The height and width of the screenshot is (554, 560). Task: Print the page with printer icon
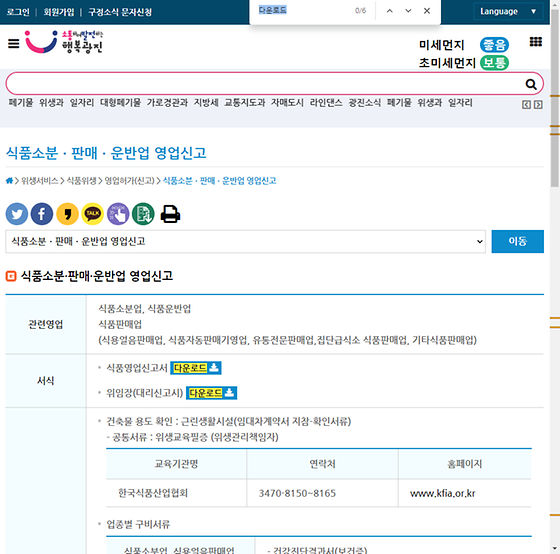[x=170, y=214]
